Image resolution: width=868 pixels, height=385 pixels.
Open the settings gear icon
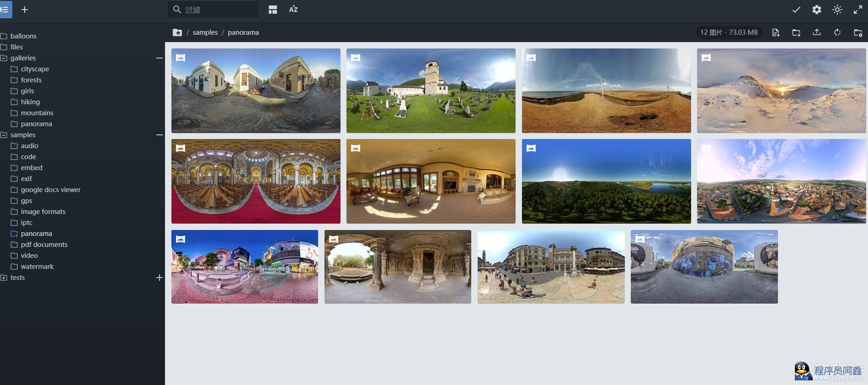click(817, 10)
